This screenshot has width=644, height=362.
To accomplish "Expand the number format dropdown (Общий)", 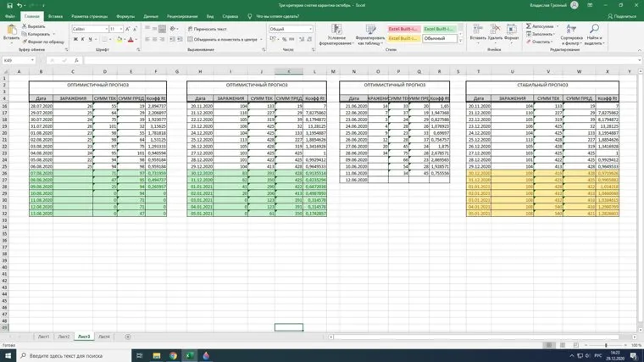I will 310,29.
